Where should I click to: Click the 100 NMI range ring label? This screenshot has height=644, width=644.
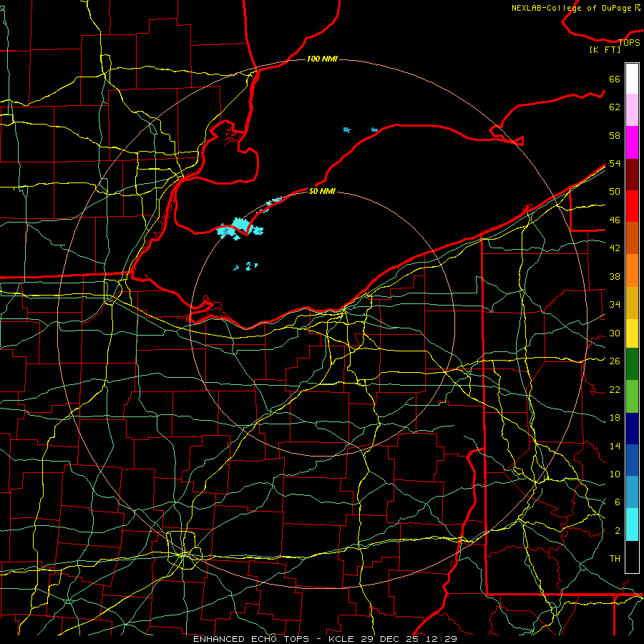pyautogui.click(x=322, y=59)
